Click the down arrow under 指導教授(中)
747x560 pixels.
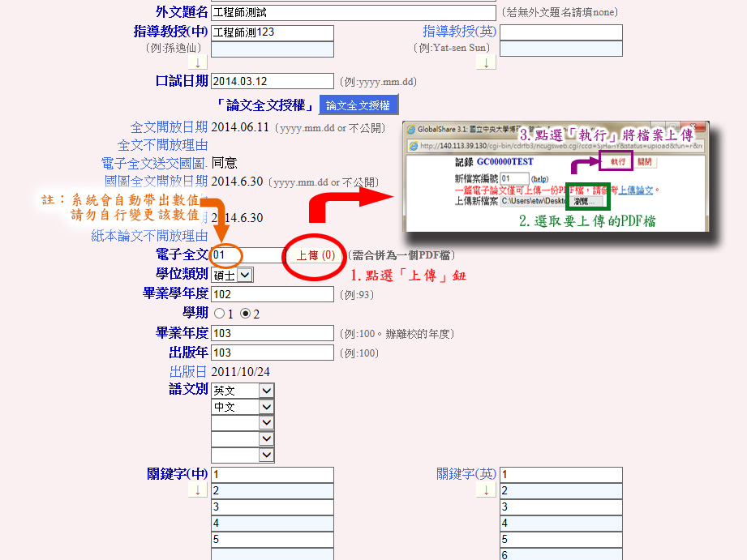pyautogui.click(x=198, y=62)
